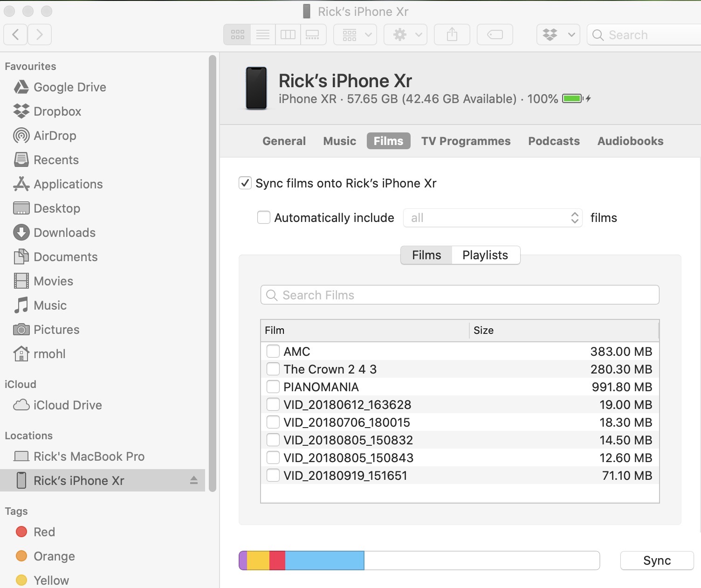Switch to the General tab
701x588 pixels.
coord(284,141)
